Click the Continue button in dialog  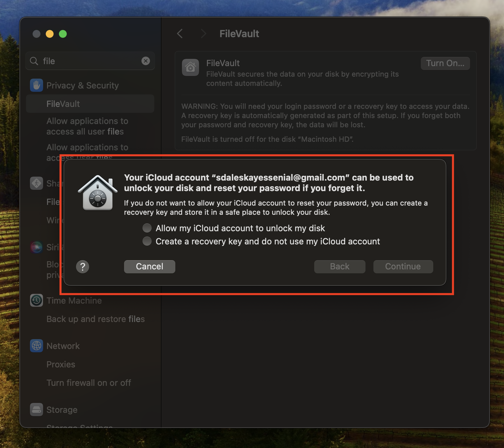tap(403, 266)
